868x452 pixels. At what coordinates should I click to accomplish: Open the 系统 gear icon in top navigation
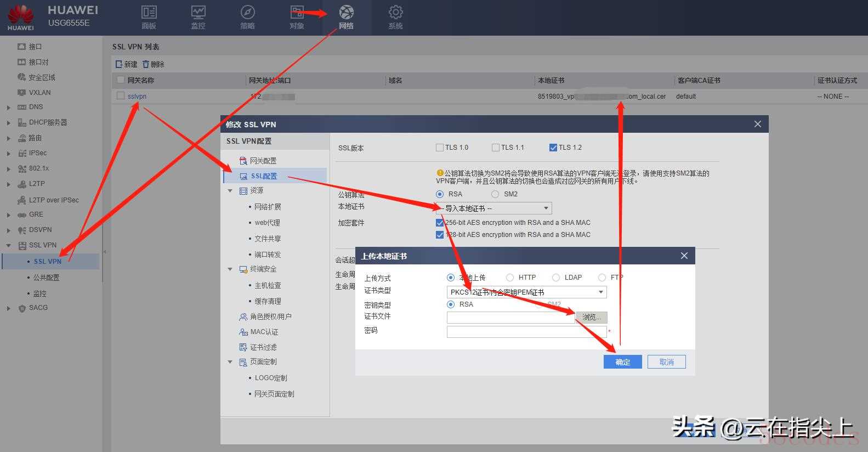pos(395,13)
